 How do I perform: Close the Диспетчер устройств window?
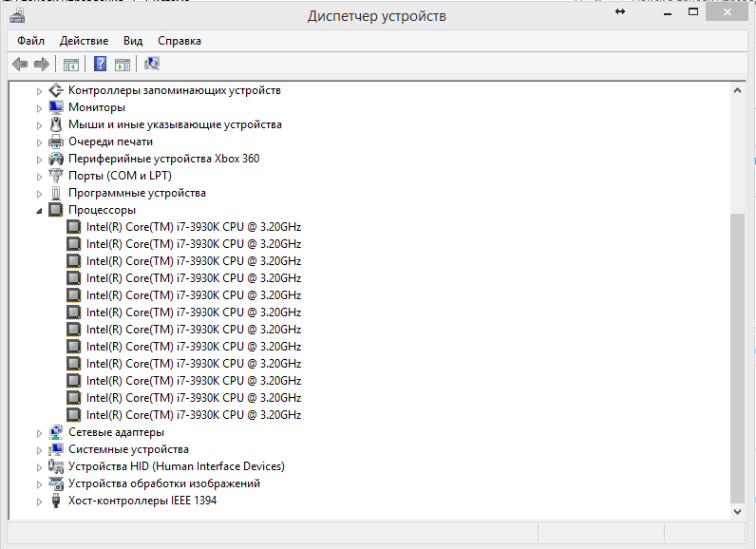click(728, 12)
